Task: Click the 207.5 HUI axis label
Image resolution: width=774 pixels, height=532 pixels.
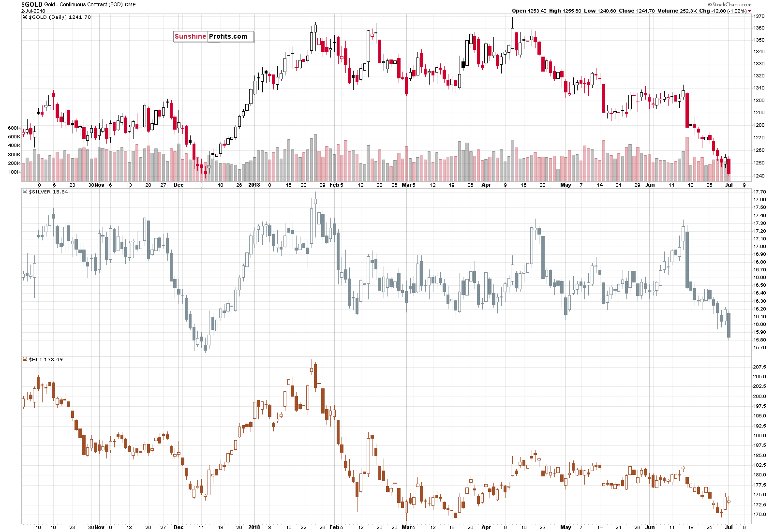Action: tap(759, 367)
